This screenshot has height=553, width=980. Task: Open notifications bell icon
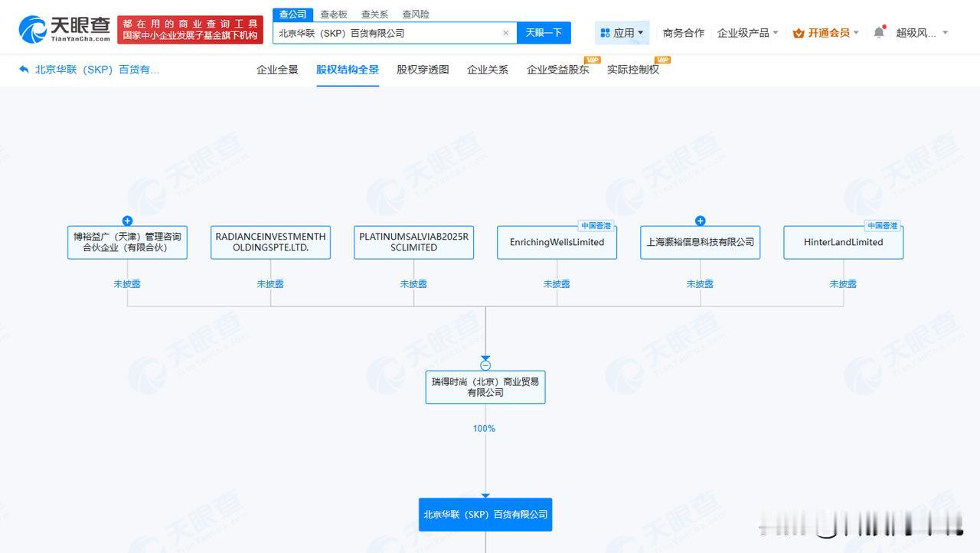[879, 32]
